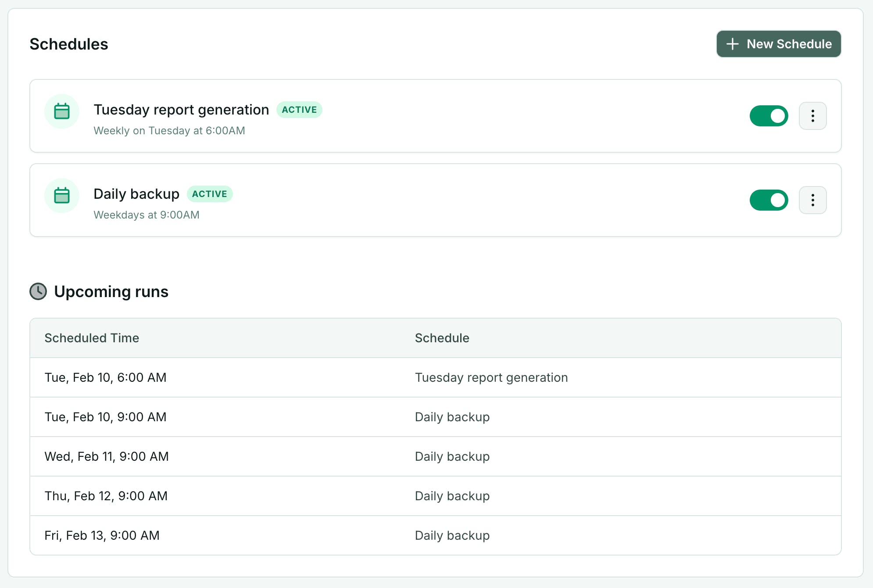The width and height of the screenshot is (873, 588).
Task: Click calendar icon for Daily backup
Action: tap(62, 196)
